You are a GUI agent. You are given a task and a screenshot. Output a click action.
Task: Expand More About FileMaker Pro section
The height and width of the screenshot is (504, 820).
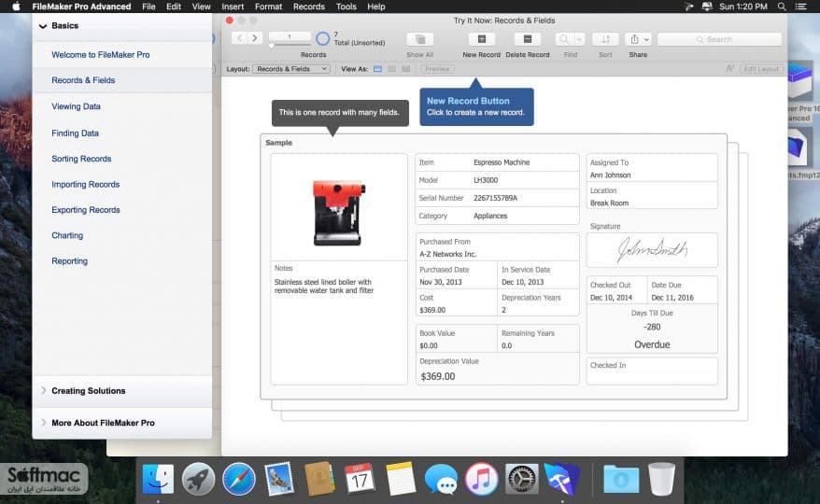click(x=43, y=423)
